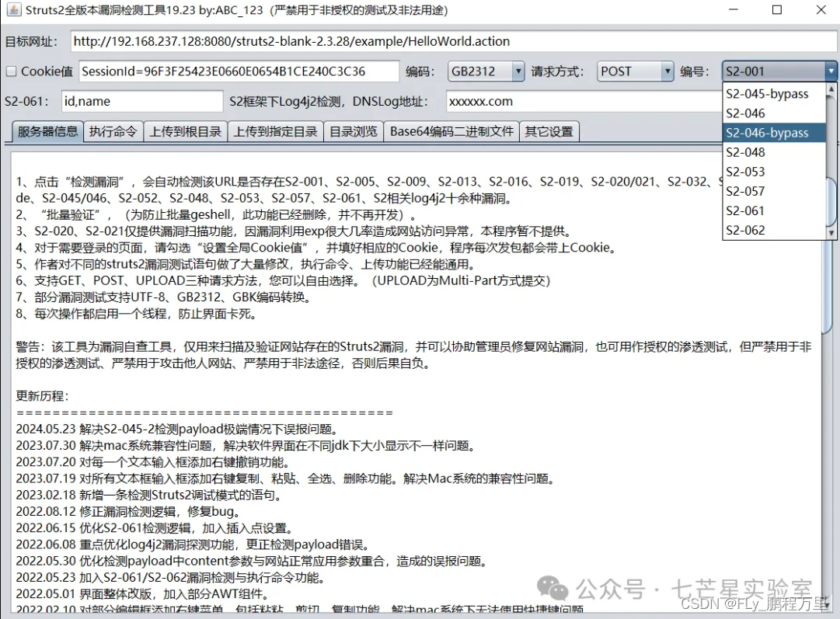The image size is (840, 619).
Task: Click the 2022.06.15 S2-061 changelog line
Action: (x=155, y=528)
